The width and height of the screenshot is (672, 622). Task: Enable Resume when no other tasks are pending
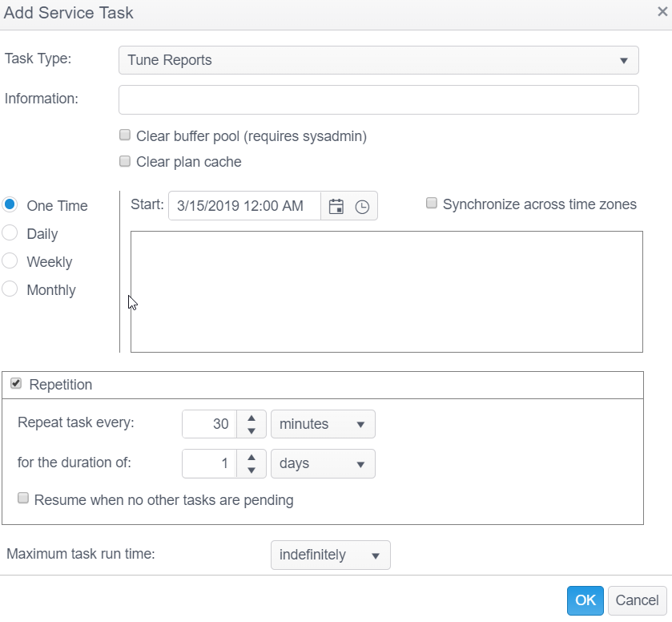coord(23,499)
